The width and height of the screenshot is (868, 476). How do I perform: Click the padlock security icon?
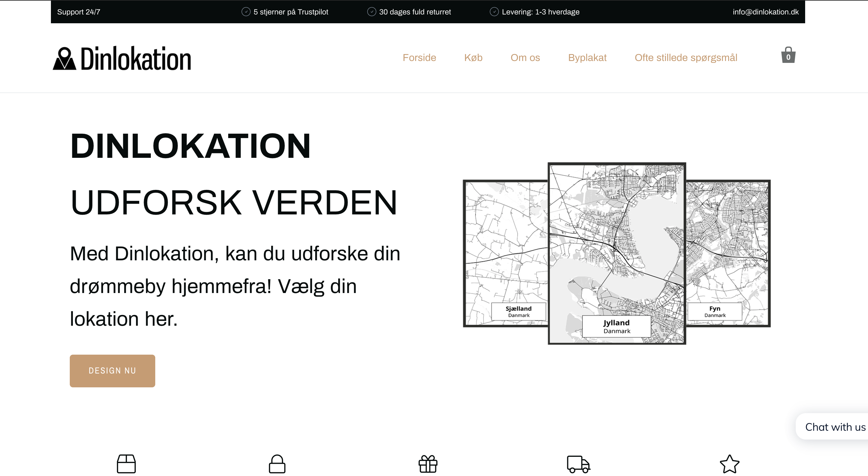[277, 464]
